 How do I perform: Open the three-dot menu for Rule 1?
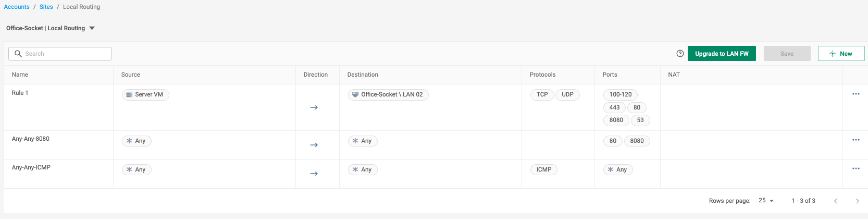coord(856,94)
